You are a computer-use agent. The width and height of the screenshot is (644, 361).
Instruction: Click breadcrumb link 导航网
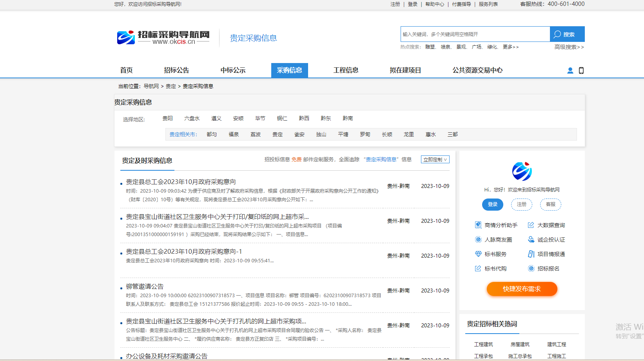coord(151,86)
